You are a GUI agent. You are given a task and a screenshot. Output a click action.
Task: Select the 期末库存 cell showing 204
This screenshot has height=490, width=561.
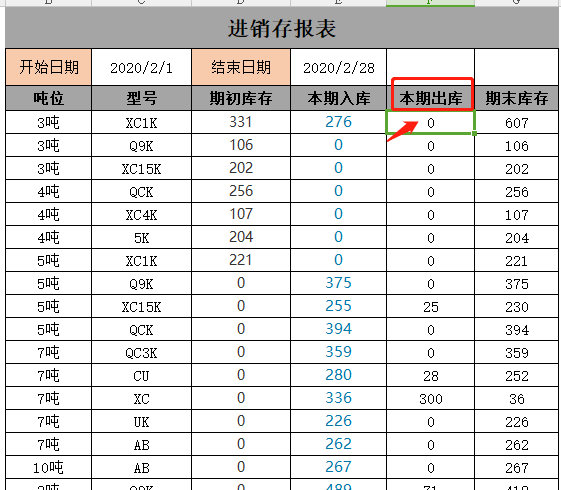coord(516,237)
